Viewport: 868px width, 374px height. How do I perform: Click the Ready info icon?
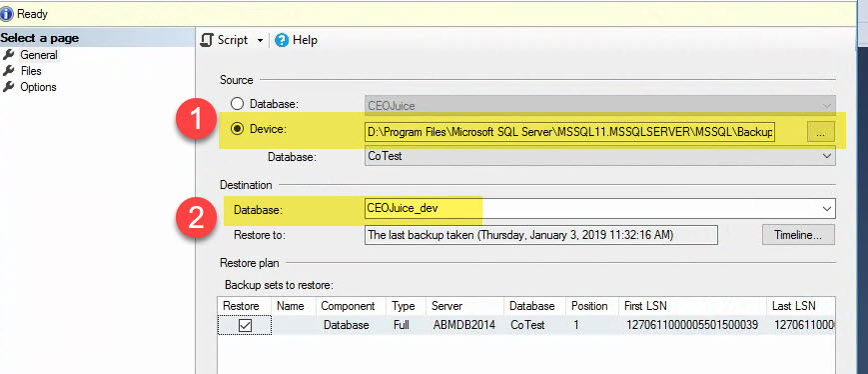(7, 14)
